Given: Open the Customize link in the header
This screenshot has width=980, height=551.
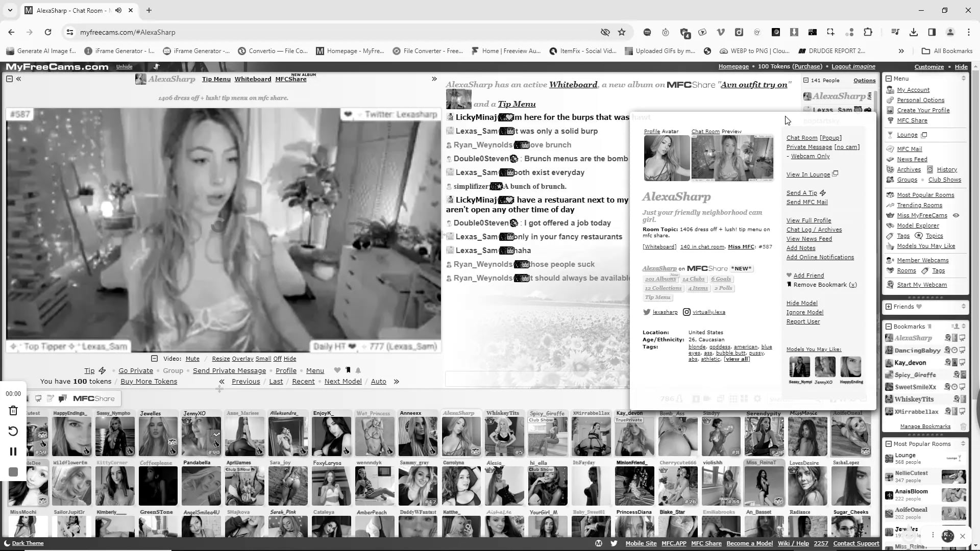Looking at the screenshot, I should 929,67.
